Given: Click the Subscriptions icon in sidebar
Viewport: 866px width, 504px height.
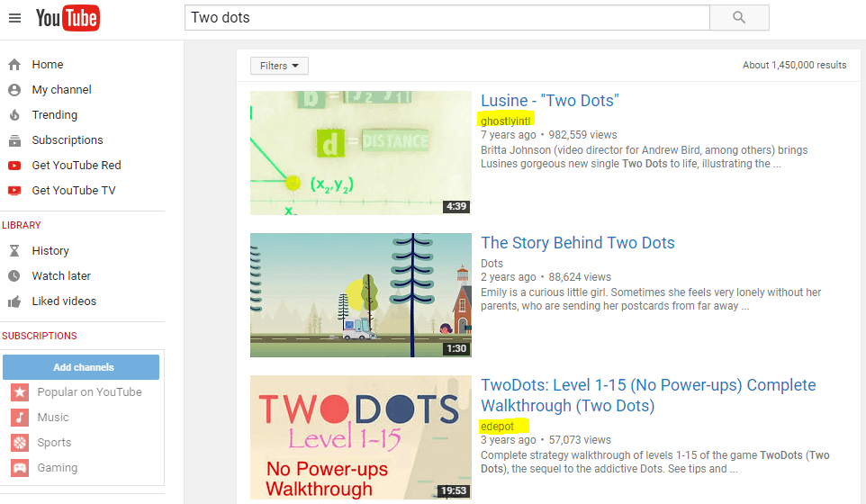Looking at the screenshot, I should point(14,140).
